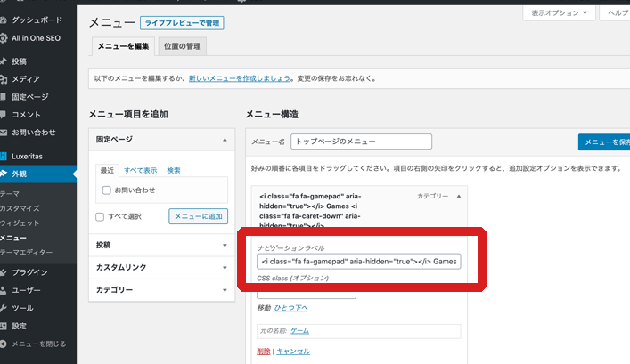Screen dimensions: 630x364
Task: Click the Dashboard icon in sidebar
Action: tap(5, 19)
